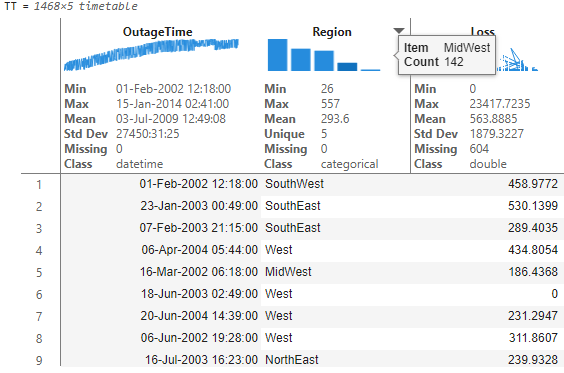Click cell 06-Apr-2004 05:44:00
The height and width of the screenshot is (373, 564).
click(200, 250)
